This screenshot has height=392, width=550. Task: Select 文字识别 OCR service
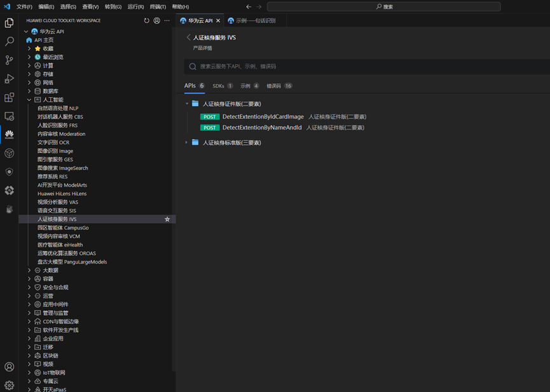click(53, 142)
